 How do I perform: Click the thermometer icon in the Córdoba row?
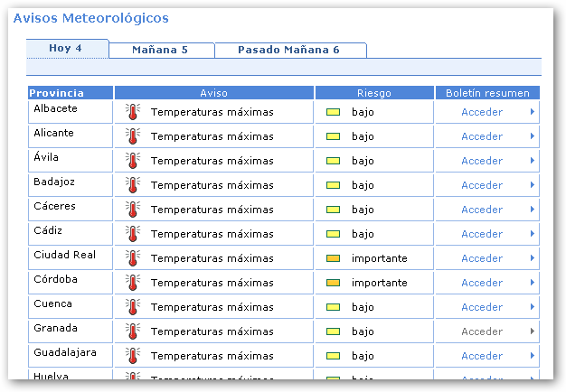pos(133,283)
